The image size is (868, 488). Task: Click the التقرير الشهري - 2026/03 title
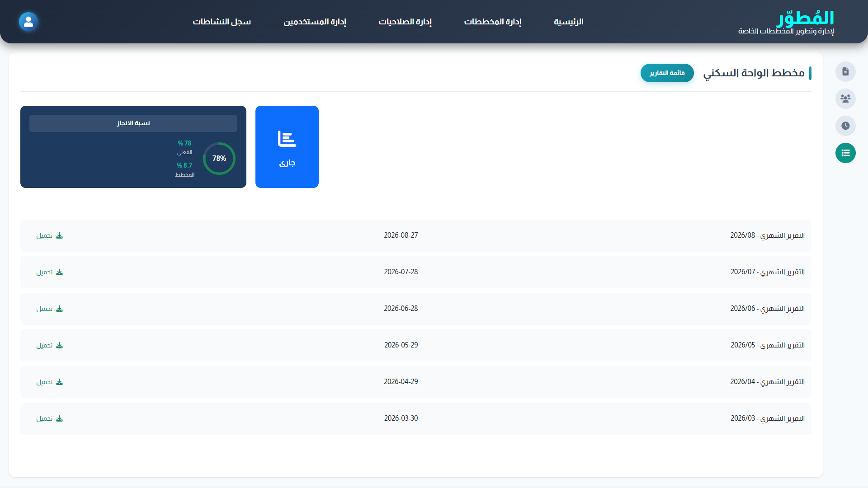(x=768, y=418)
